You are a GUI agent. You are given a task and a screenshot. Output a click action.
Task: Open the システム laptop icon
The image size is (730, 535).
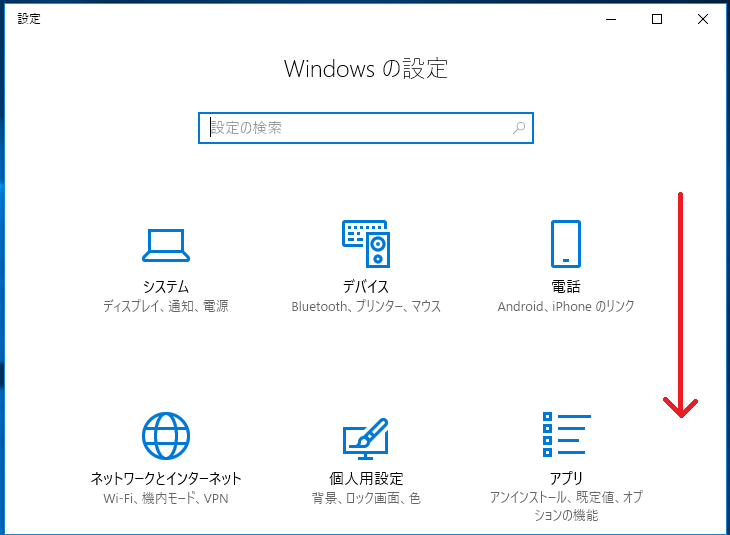[166, 245]
